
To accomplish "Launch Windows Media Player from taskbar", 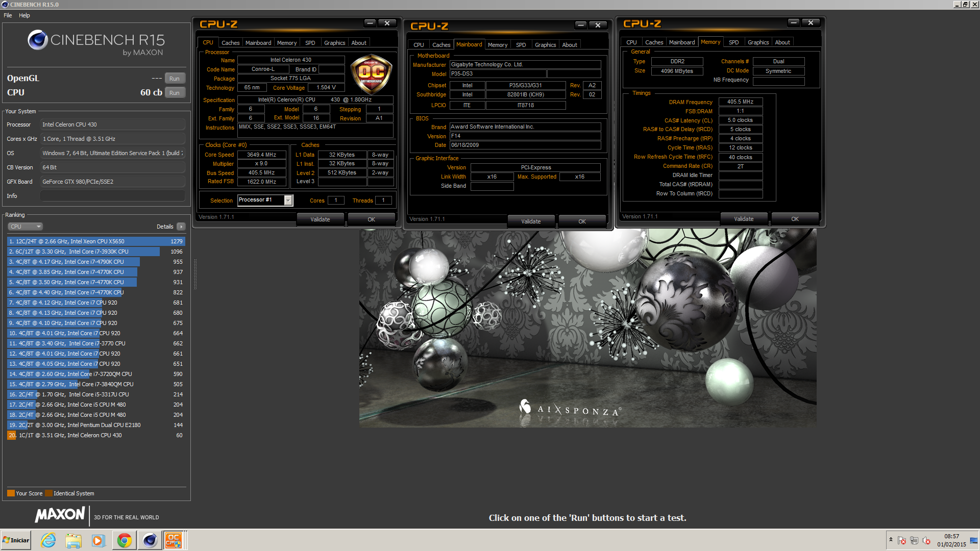I will pos(98,540).
